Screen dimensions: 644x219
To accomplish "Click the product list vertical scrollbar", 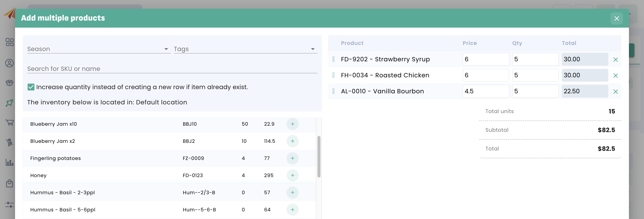I will (x=319, y=157).
